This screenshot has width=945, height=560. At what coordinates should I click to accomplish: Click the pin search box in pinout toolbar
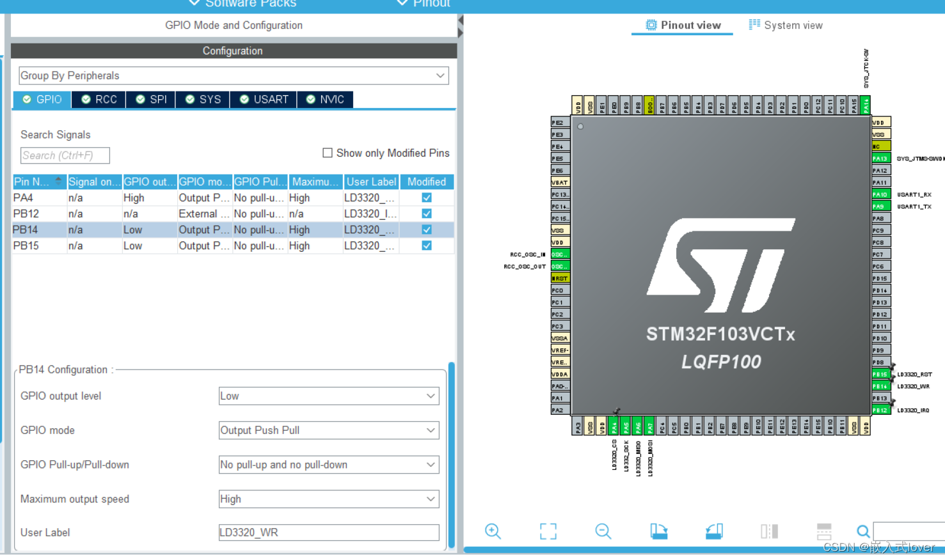(x=909, y=531)
